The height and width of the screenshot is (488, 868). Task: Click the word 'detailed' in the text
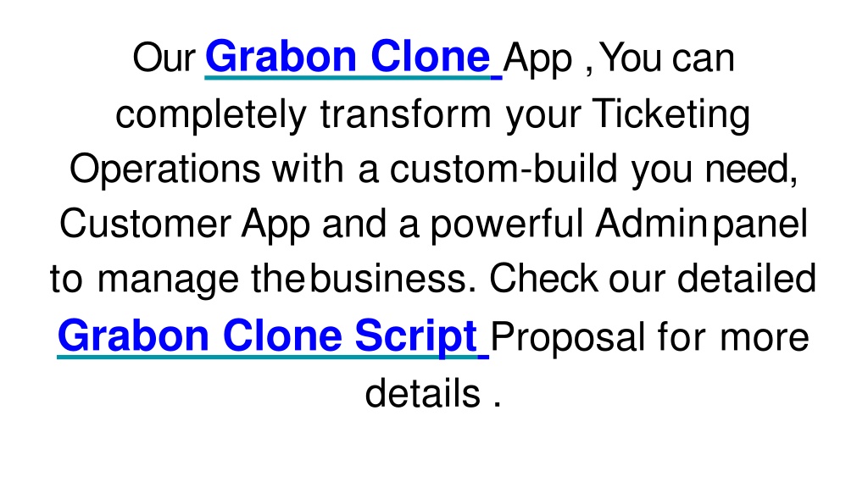[x=747, y=279]
